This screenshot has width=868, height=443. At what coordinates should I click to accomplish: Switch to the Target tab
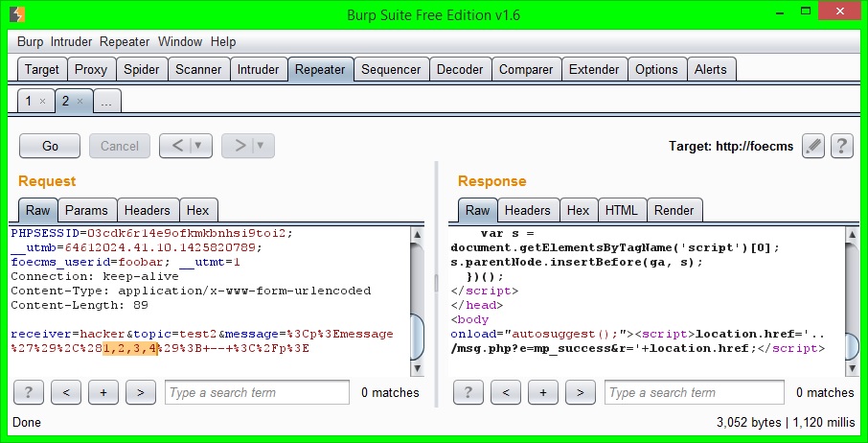42,70
